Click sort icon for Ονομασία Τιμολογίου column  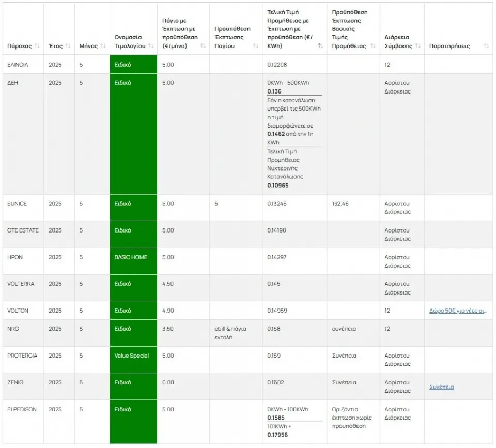click(x=151, y=46)
